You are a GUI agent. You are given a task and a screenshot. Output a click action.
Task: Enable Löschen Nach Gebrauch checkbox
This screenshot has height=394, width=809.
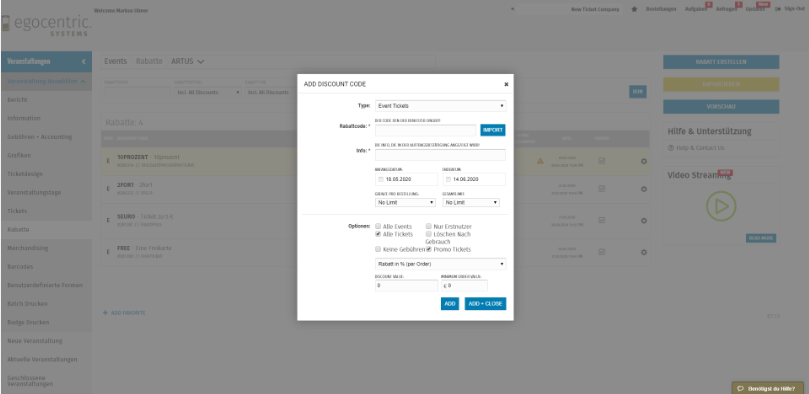[x=429, y=234]
